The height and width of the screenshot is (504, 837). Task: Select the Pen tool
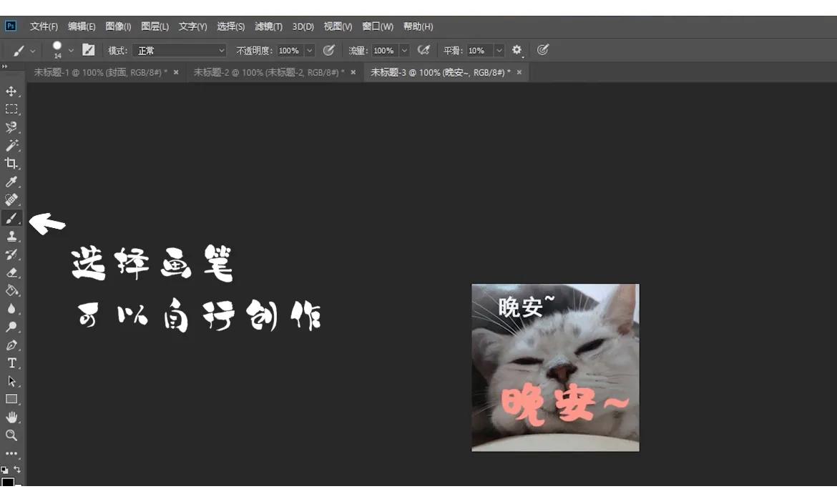coord(11,345)
